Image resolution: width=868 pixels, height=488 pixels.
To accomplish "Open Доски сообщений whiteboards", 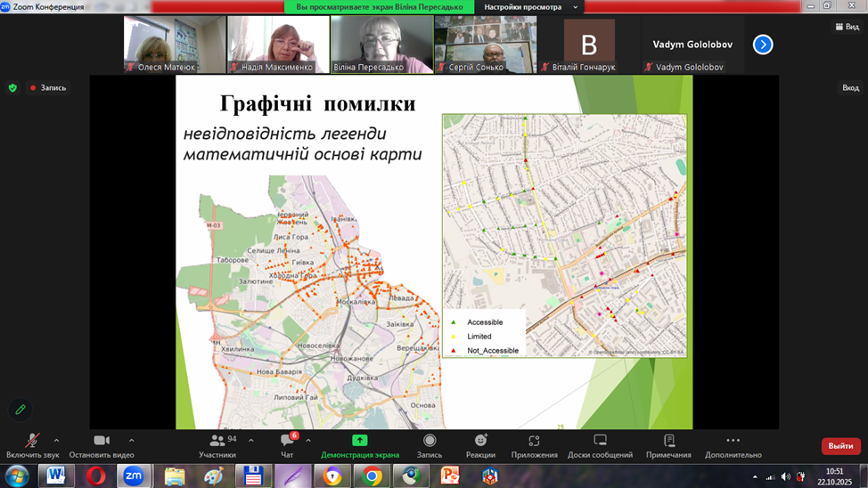I will point(600,442).
